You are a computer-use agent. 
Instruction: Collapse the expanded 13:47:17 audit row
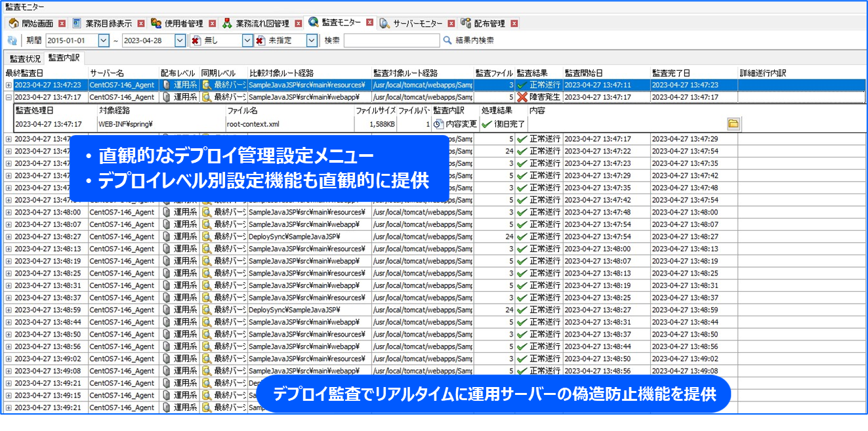tap(9, 97)
